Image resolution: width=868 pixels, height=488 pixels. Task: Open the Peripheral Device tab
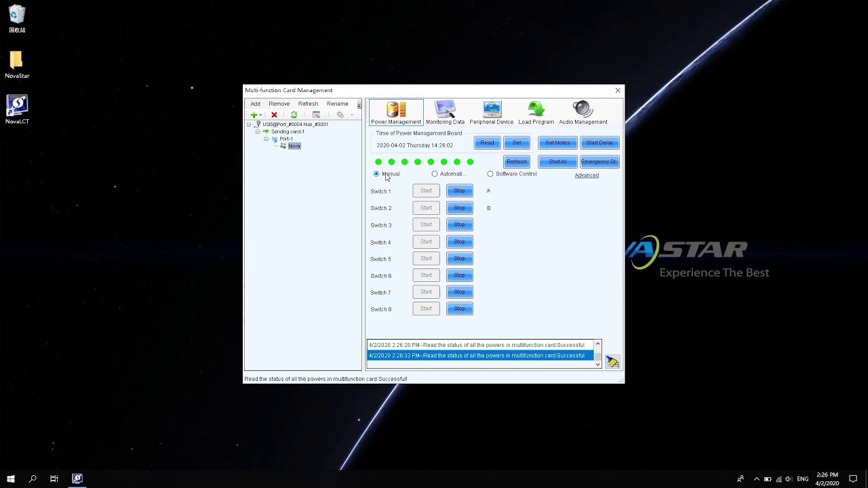tap(492, 113)
